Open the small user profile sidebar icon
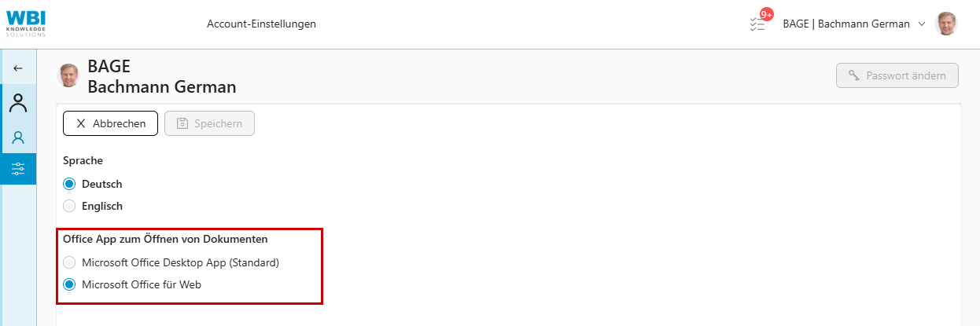 click(18, 137)
